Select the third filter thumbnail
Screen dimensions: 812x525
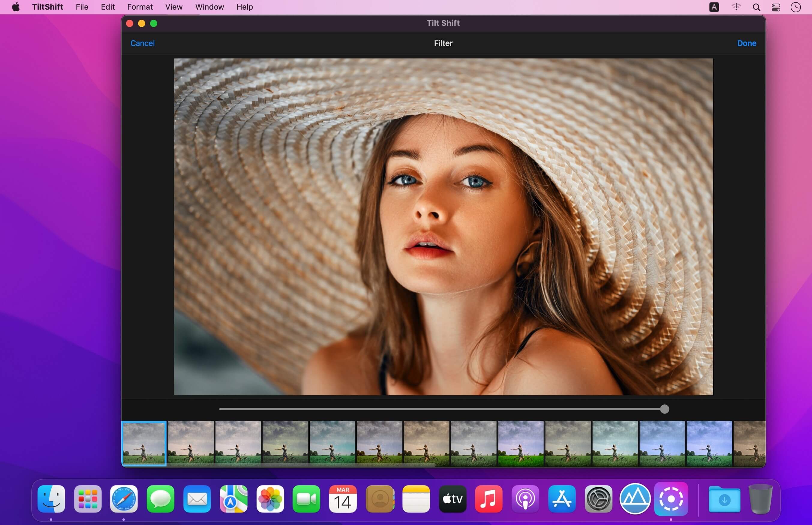click(238, 443)
